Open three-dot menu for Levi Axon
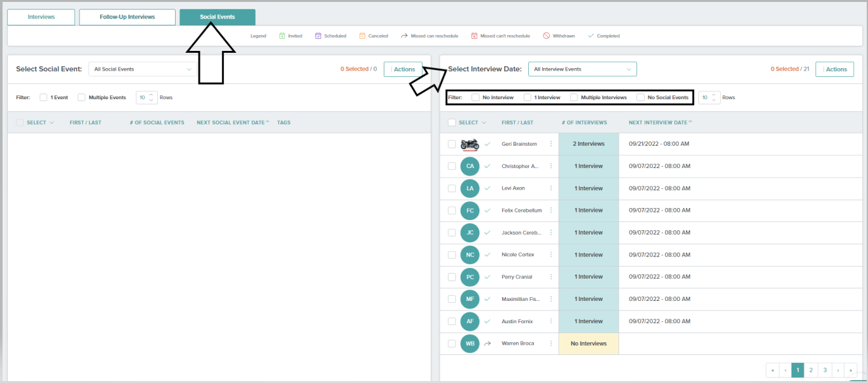 551,188
